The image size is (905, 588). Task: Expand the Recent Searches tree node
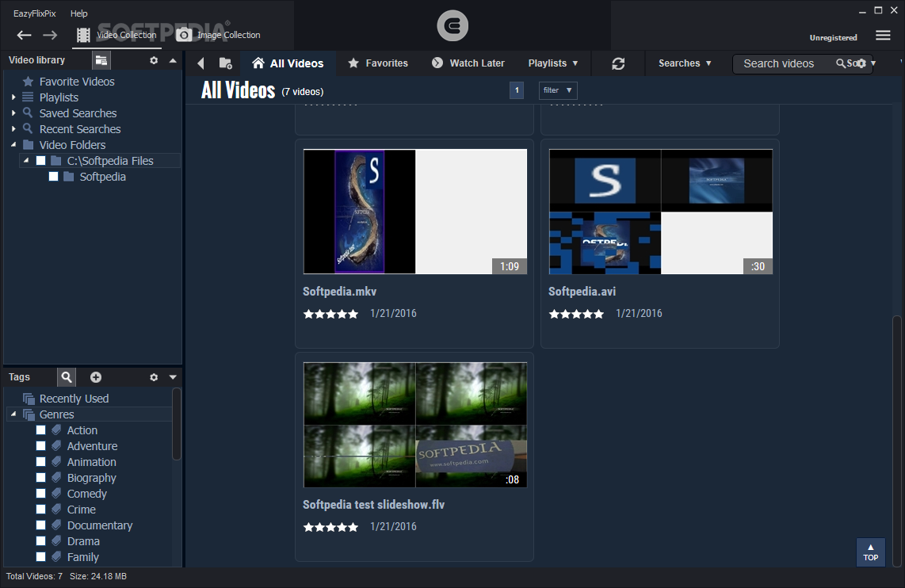[x=13, y=128]
